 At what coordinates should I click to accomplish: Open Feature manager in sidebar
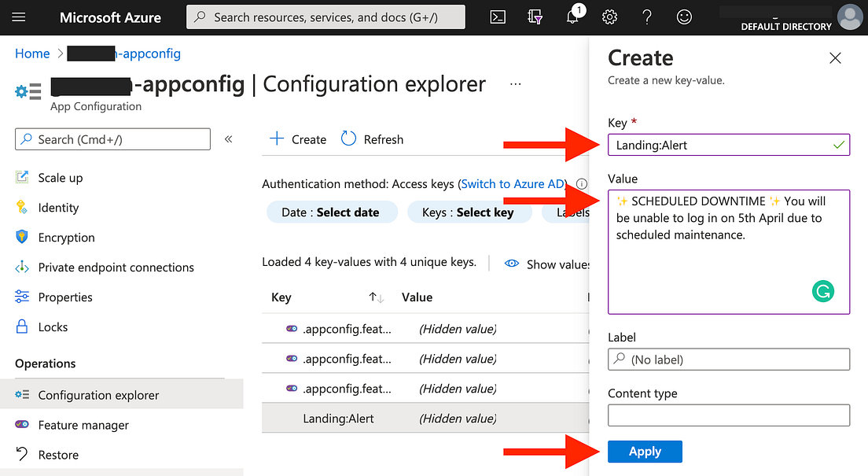click(83, 425)
